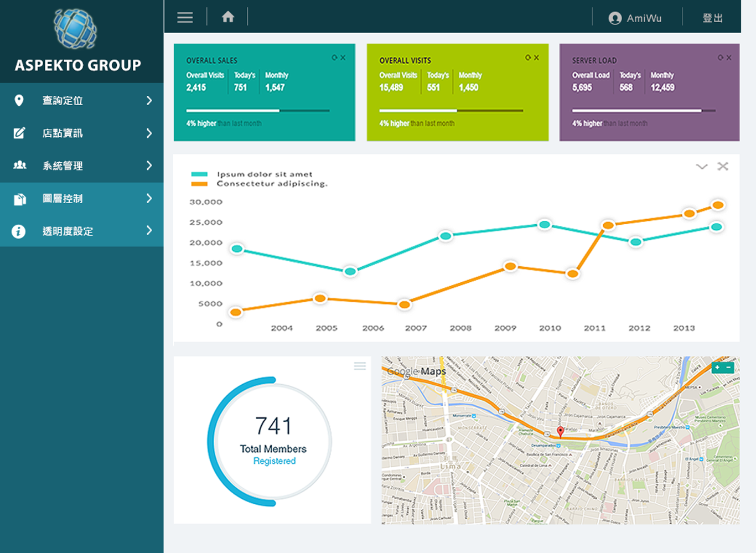This screenshot has width=756, height=553.
Task: Open the 圖層控制 menu item
Action: coord(82,198)
